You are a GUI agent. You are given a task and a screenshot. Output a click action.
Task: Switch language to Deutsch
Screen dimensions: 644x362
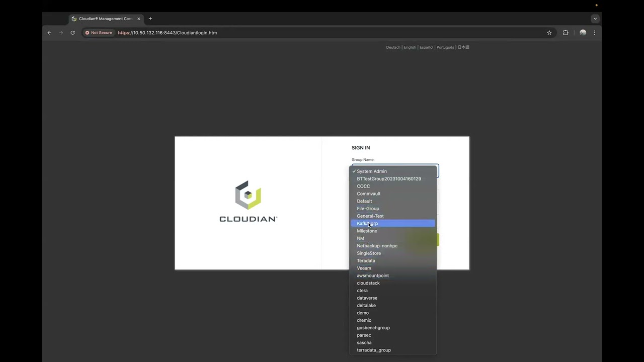click(393, 47)
